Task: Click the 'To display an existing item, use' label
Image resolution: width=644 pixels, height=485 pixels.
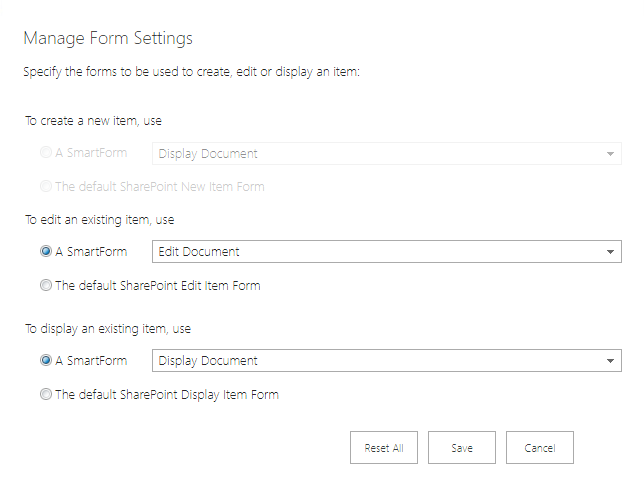Action: (108, 328)
